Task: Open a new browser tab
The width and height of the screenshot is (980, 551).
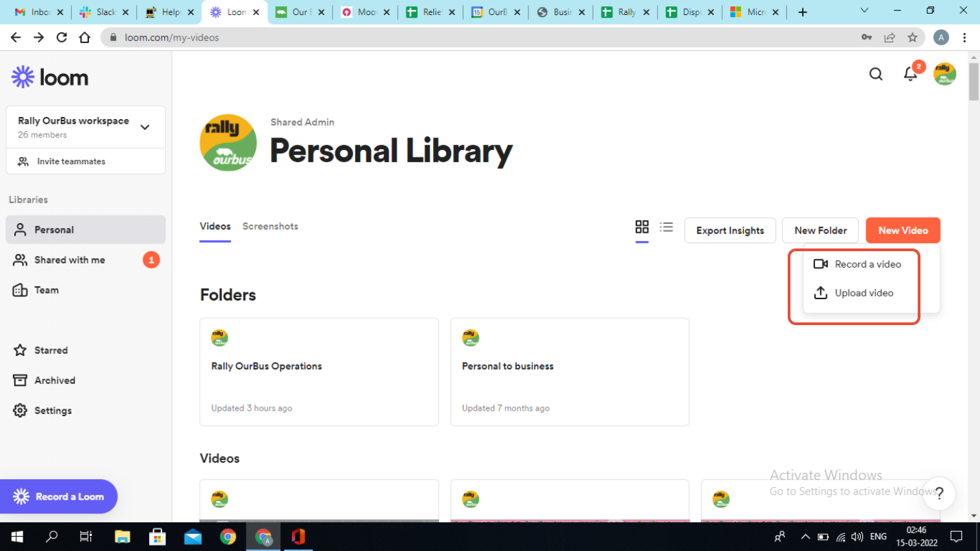Action: click(x=803, y=12)
